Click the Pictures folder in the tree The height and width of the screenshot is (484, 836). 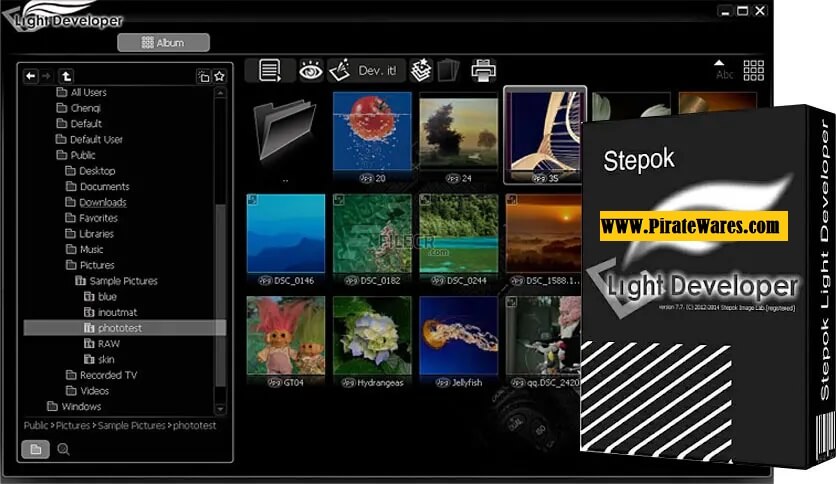[x=97, y=265]
